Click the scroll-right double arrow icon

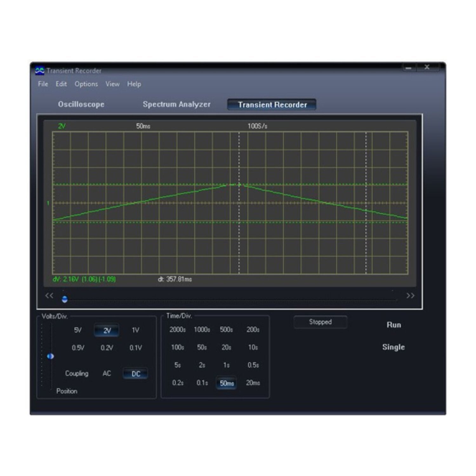click(410, 296)
